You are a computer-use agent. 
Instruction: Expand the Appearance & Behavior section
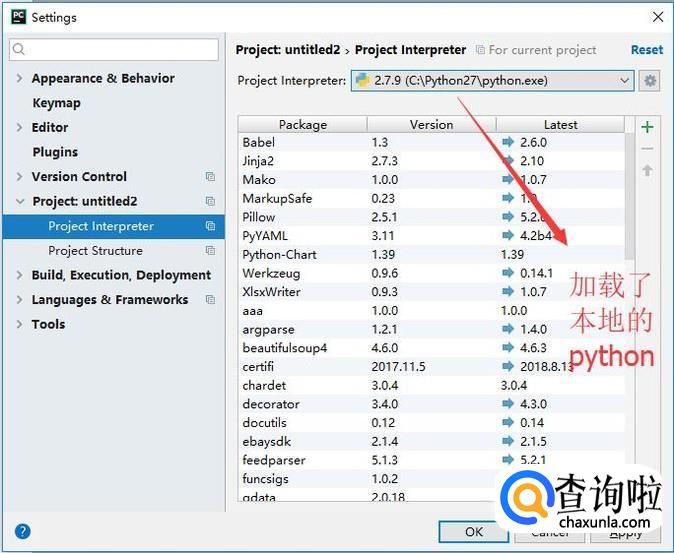[x=19, y=78]
